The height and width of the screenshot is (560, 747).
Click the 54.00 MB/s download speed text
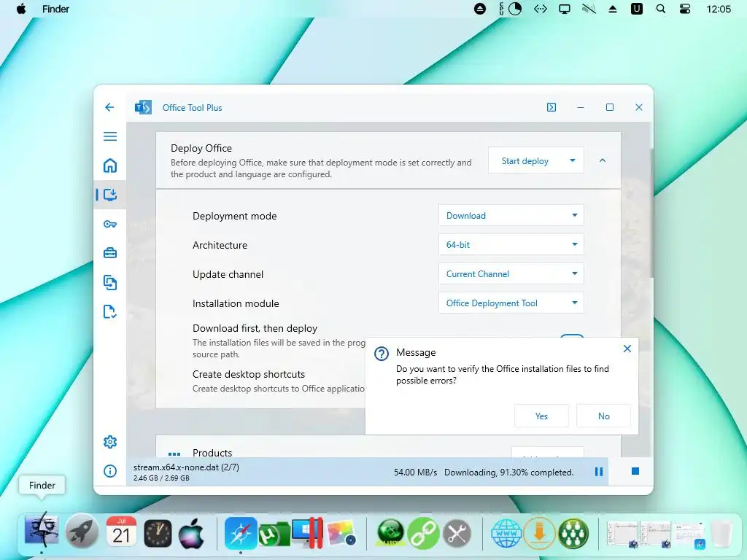click(x=415, y=472)
